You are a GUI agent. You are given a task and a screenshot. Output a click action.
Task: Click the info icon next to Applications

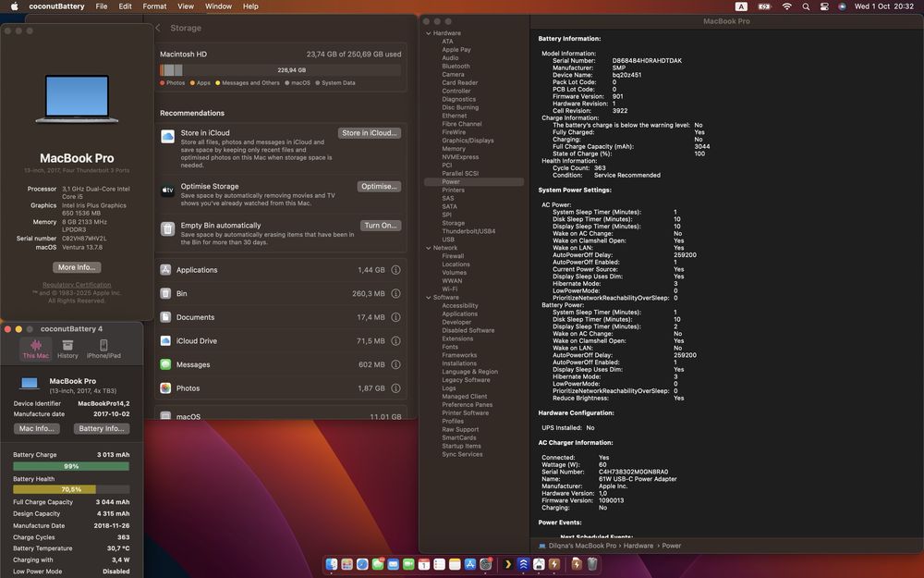point(395,270)
